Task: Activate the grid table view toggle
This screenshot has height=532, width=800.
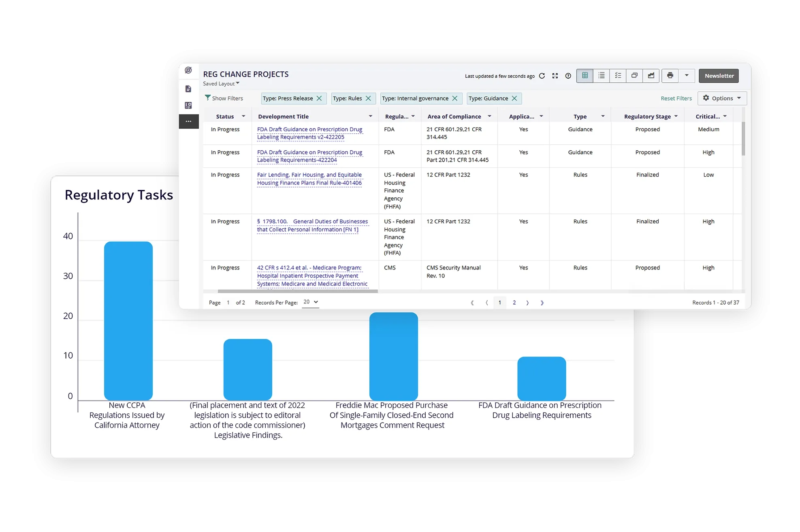Action: 585,75
